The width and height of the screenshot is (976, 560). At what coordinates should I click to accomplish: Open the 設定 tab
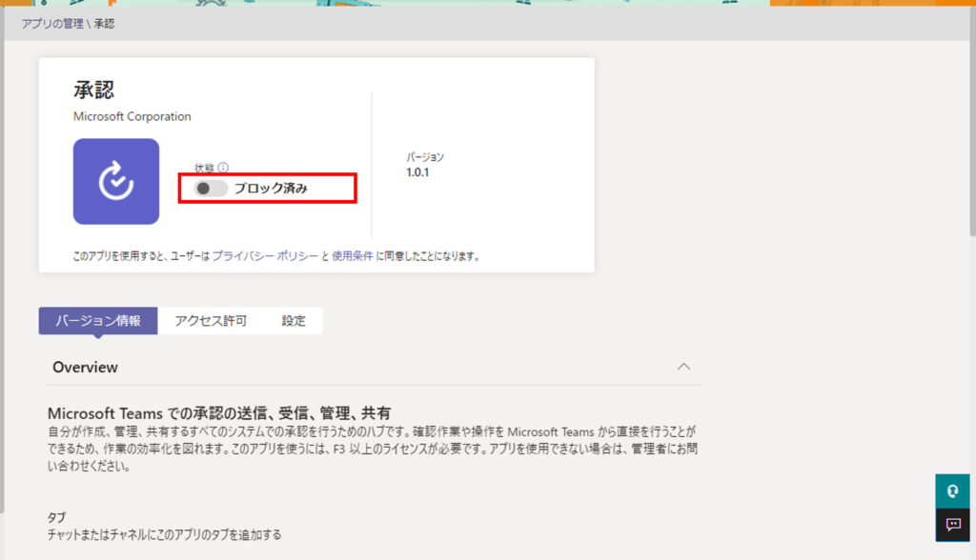[294, 321]
